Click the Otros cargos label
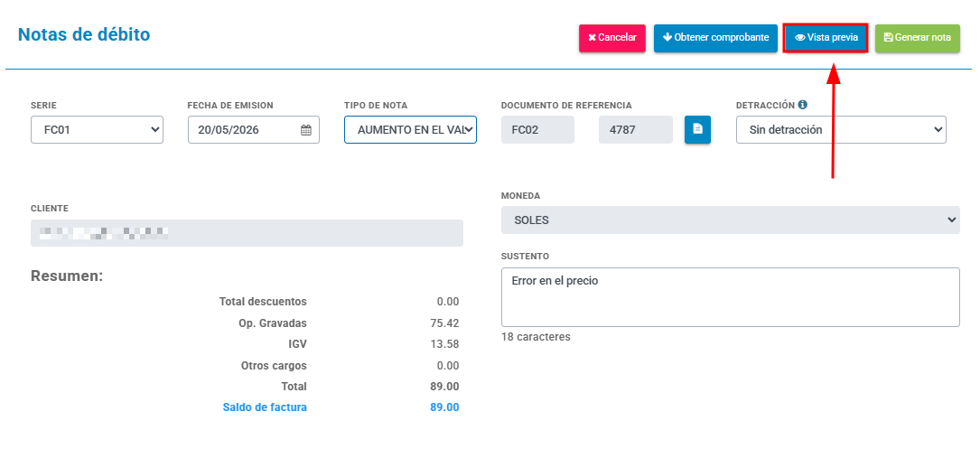The image size is (980, 449). [x=274, y=366]
